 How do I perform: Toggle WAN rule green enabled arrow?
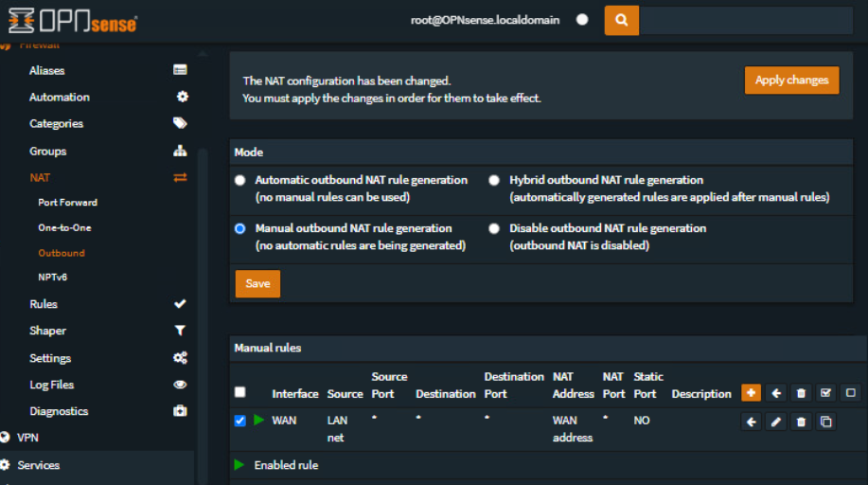point(258,421)
